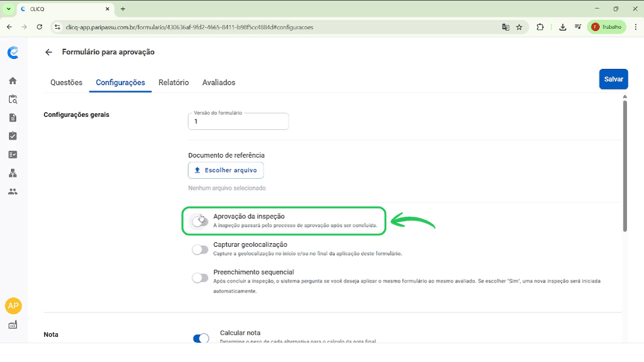Image resolution: width=644 pixels, height=362 pixels.
Task: Click the Nota section heading
Action: pyautogui.click(x=51, y=334)
